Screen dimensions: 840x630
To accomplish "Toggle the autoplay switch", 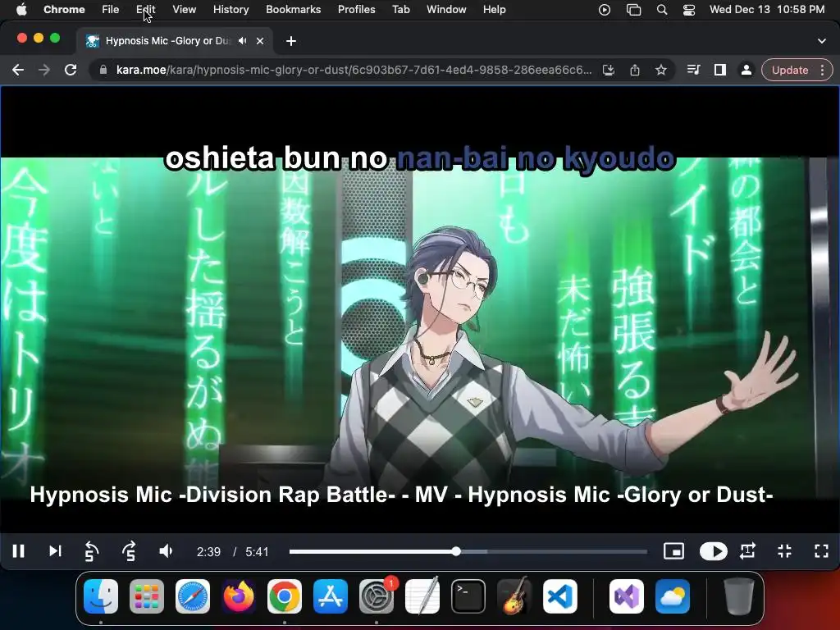I will click(x=713, y=551).
